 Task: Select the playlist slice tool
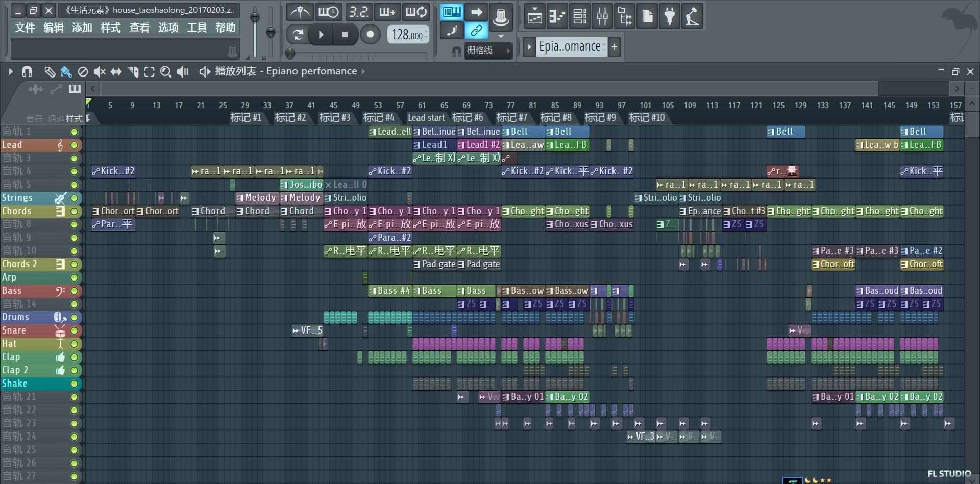point(133,72)
